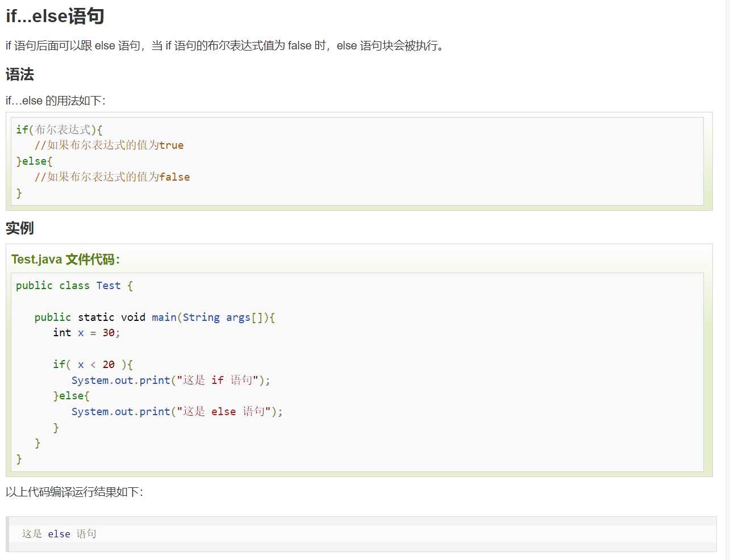Click the print line containing "这是 if 语句"
The height and width of the screenshot is (560, 730).
(x=170, y=380)
